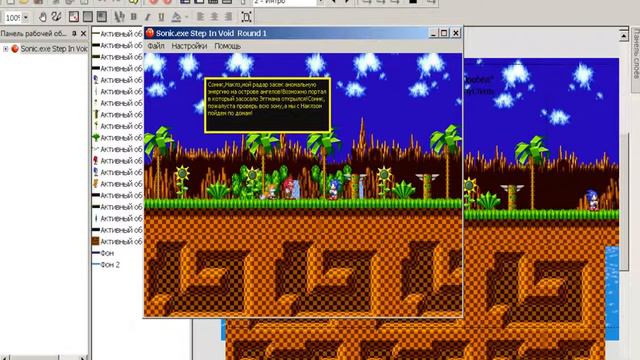Click the toolbar icon right of the grid icon
The height and width of the screenshot is (360, 640).
pos(102,17)
